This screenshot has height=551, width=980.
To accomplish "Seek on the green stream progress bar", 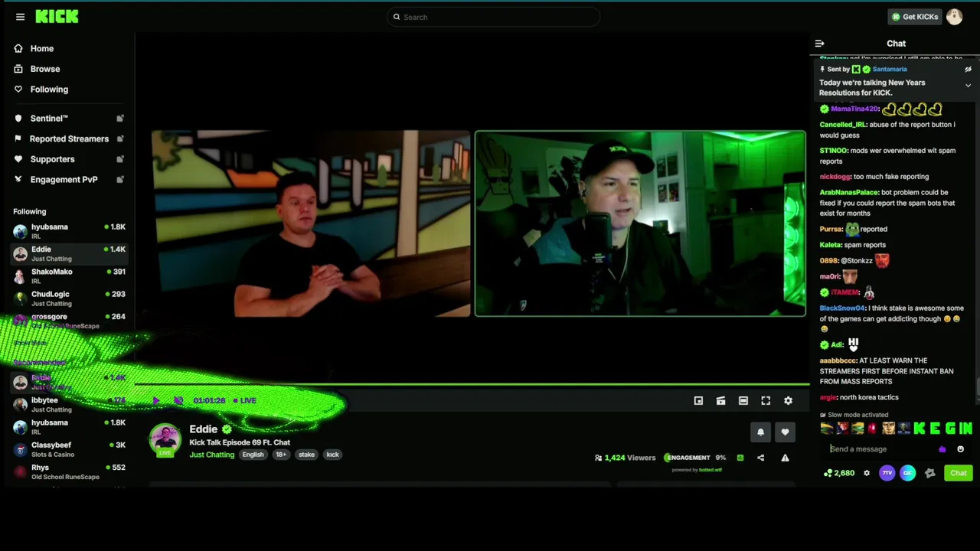I will [x=472, y=384].
